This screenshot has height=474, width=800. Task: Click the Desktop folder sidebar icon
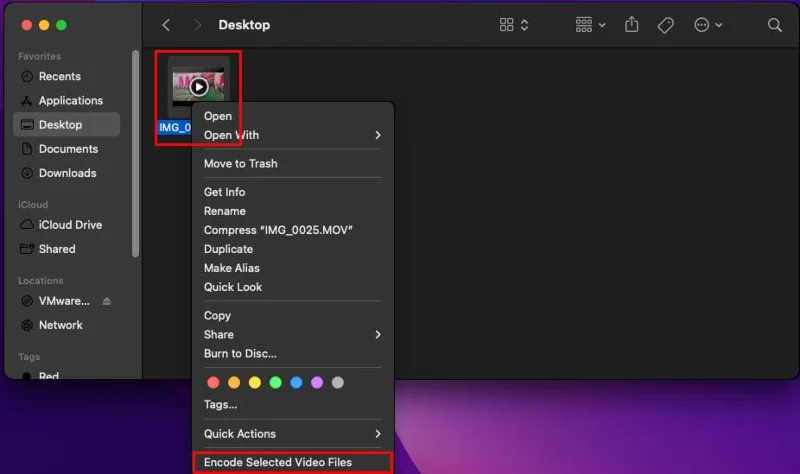click(27, 124)
